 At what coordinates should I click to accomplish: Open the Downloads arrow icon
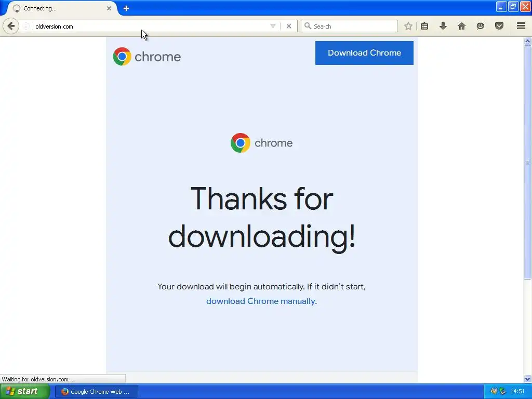pos(443,26)
